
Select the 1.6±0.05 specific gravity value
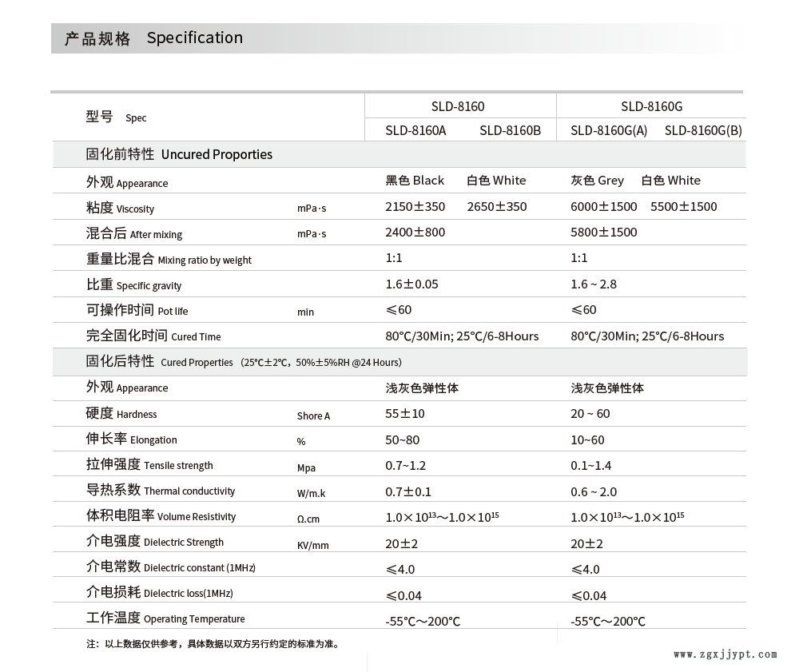tap(411, 284)
